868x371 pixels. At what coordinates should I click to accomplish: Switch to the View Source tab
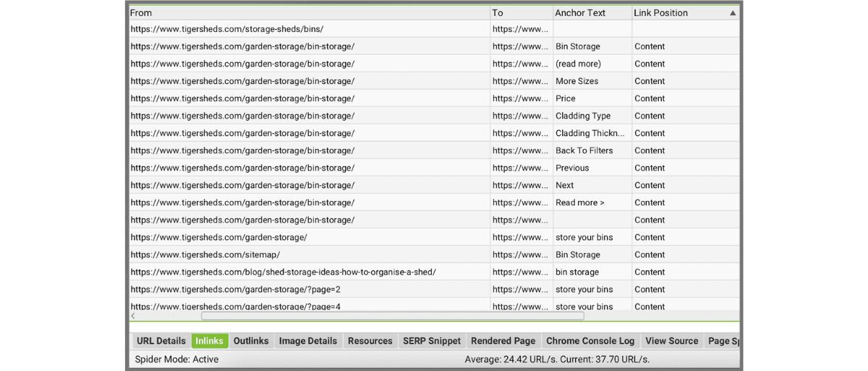[672, 341]
